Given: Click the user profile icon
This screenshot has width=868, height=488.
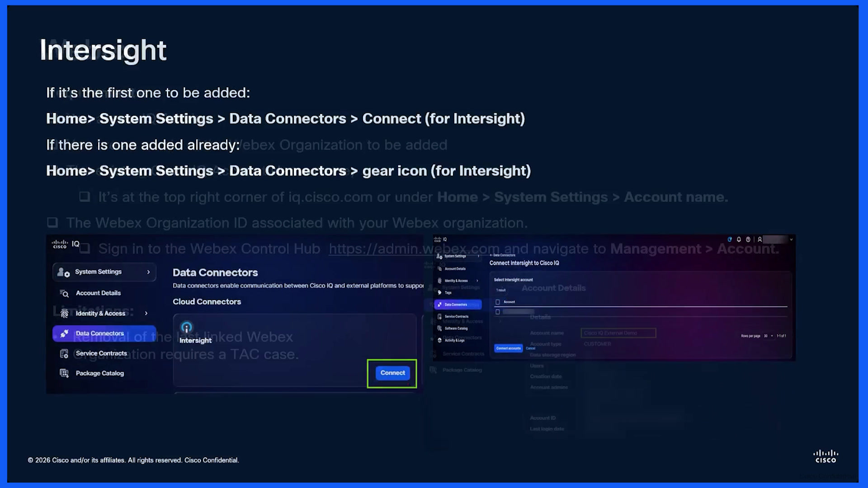Looking at the screenshot, I should click(760, 239).
